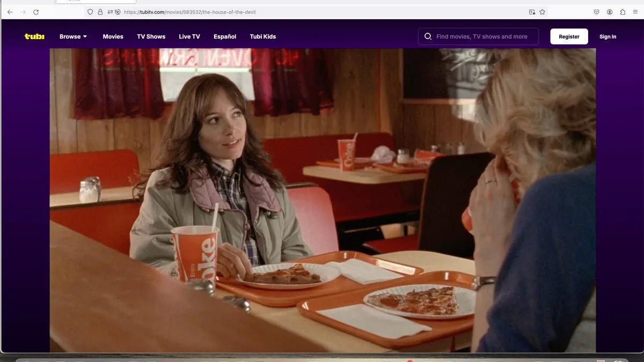Open the Firefox extensions puzzle icon
This screenshot has width=644, height=362.
(623, 12)
